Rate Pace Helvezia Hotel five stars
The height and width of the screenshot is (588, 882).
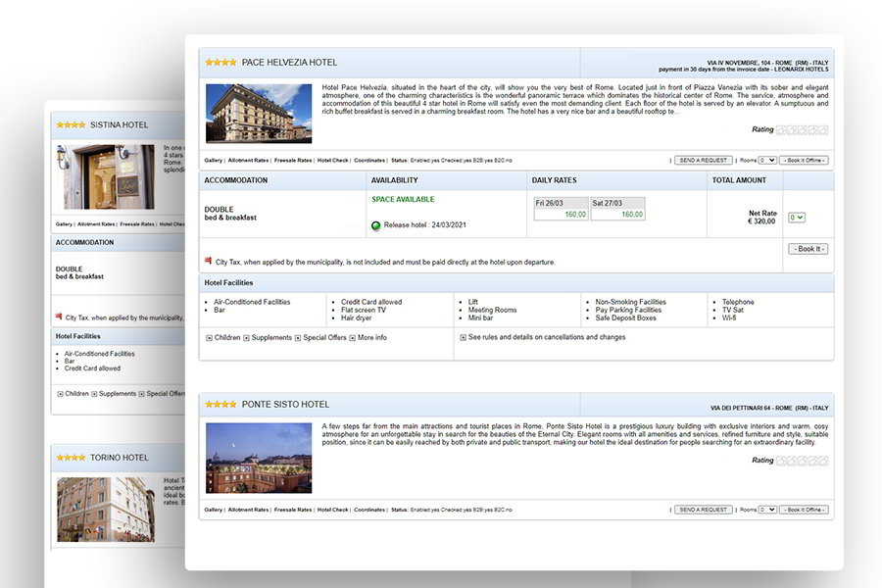[823, 130]
